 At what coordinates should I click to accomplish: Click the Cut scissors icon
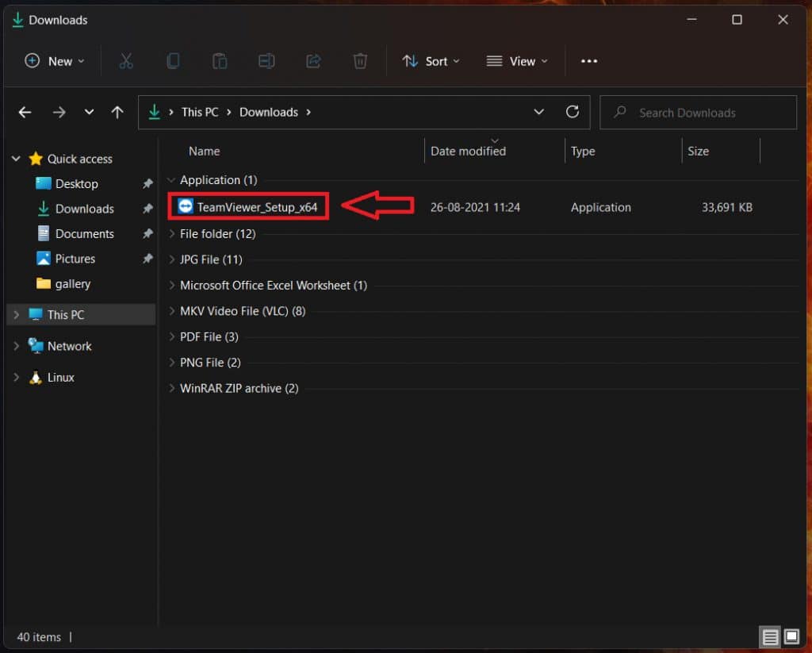pyautogui.click(x=126, y=61)
